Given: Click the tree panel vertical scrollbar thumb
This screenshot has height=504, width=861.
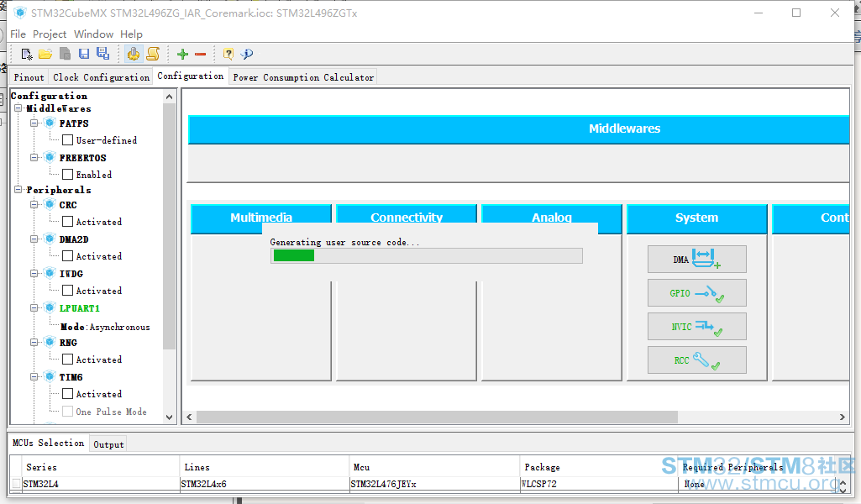Looking at the screenshot, I should 169,226.
